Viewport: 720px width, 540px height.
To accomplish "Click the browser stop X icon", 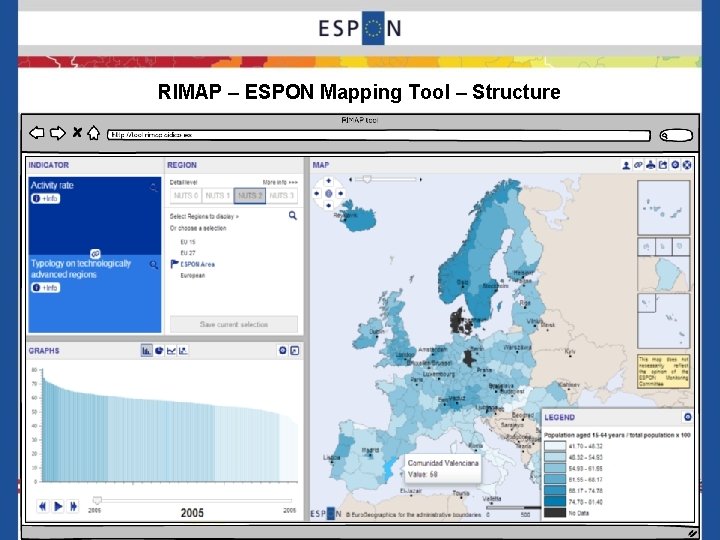I will click(77, 133).
